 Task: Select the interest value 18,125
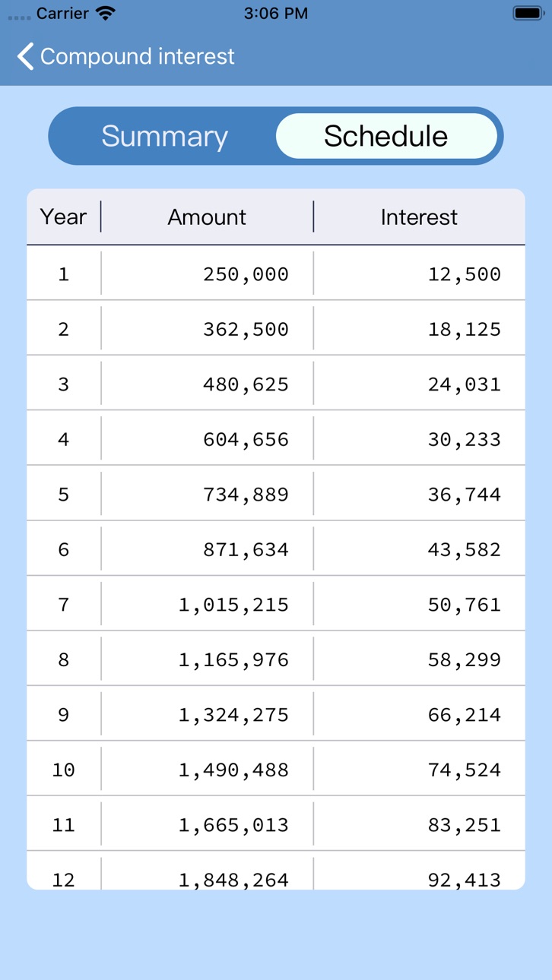click(464, 330)
